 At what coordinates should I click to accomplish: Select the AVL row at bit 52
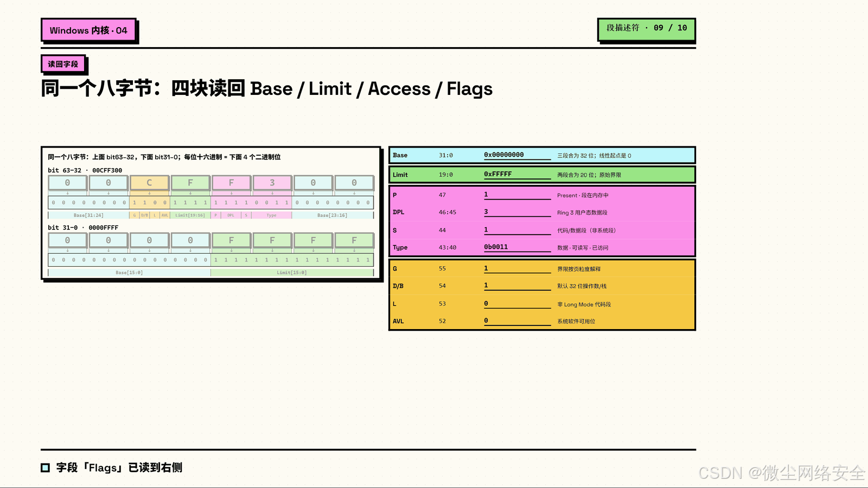542,321
